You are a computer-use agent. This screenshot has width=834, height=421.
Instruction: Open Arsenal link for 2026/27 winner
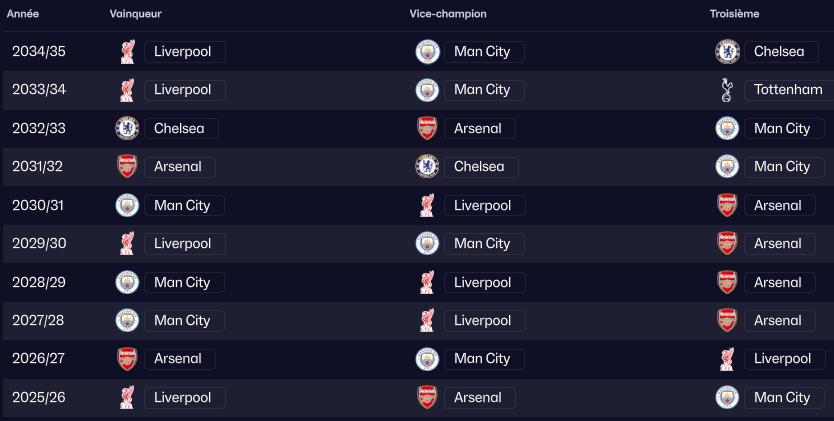tap(178, 359)
